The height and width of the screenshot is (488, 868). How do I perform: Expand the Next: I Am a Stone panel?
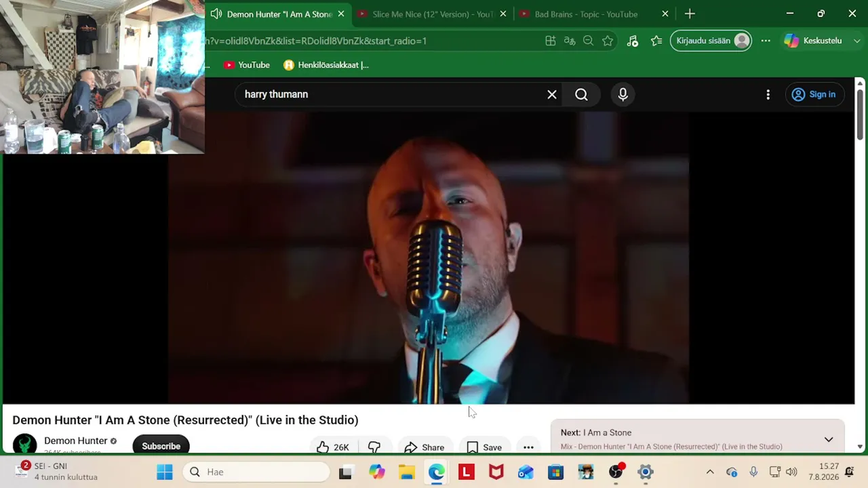tap(829, 440)
